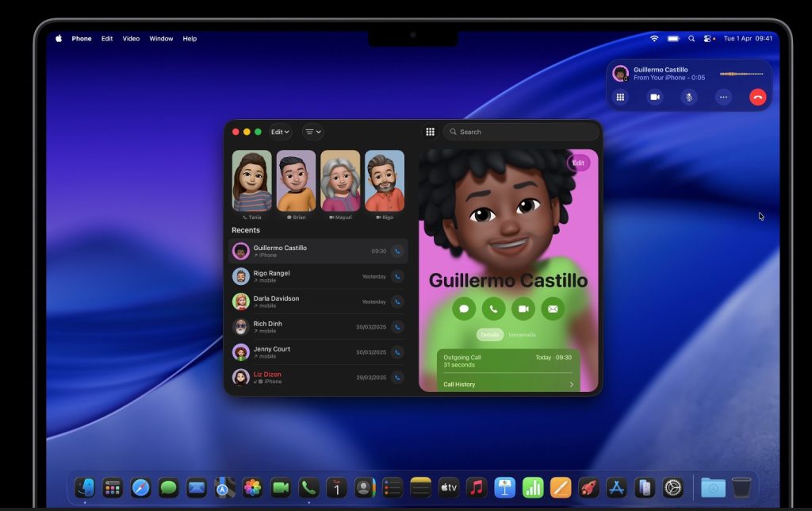The width and height of the screenshot is (812, 511).
Task: Send Guillermo a message via the chat icon
Action: pos(464,309)
